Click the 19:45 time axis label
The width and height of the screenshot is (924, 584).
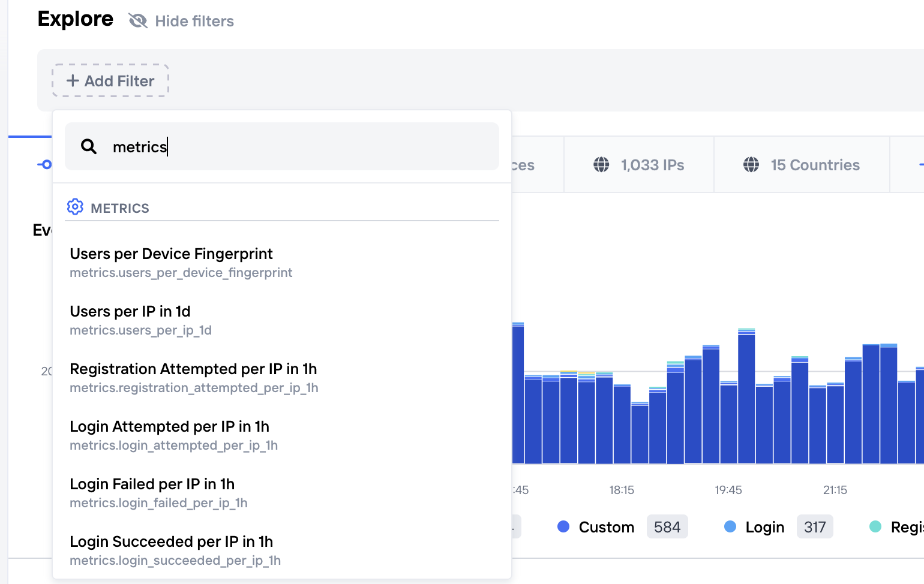[x=728, y=490]
